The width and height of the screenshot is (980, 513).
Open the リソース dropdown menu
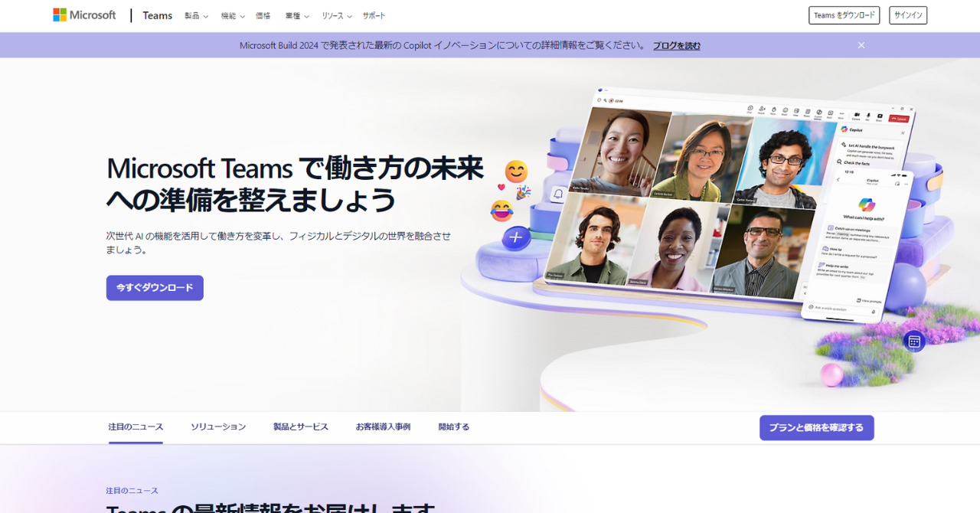click(337, 16)
